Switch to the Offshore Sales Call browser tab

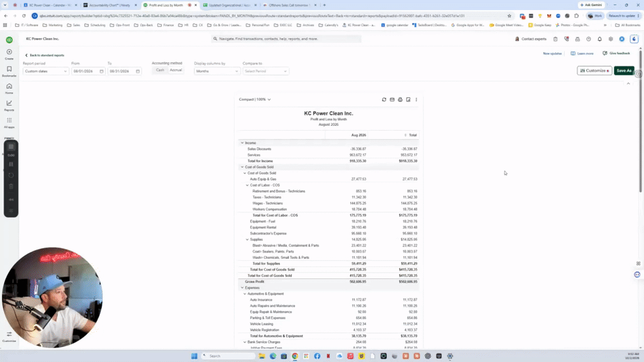pos(289,5)
